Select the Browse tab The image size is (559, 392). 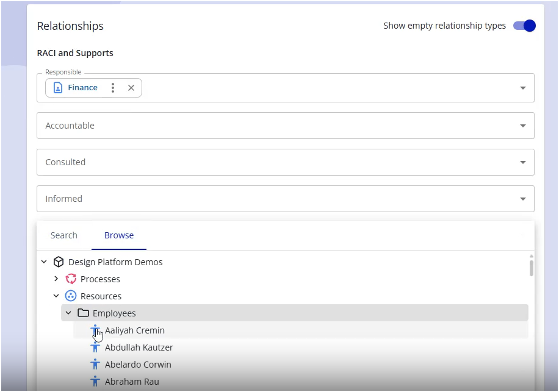(x=119, y=235)
